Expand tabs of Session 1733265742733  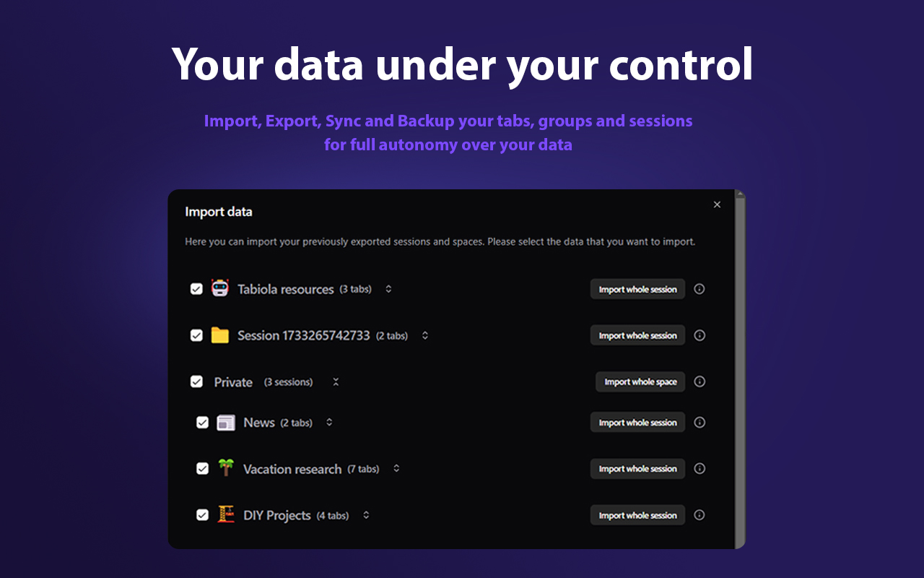point(425,335)
